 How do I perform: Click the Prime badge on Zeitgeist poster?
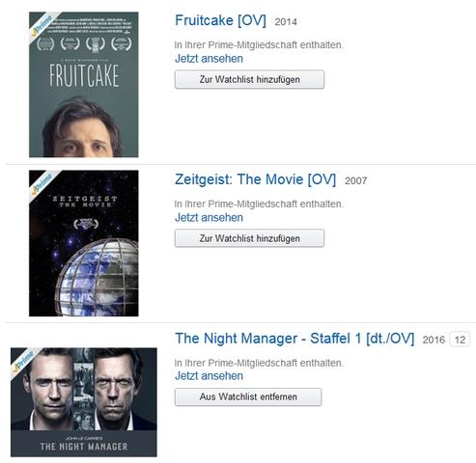coord(42,184)
